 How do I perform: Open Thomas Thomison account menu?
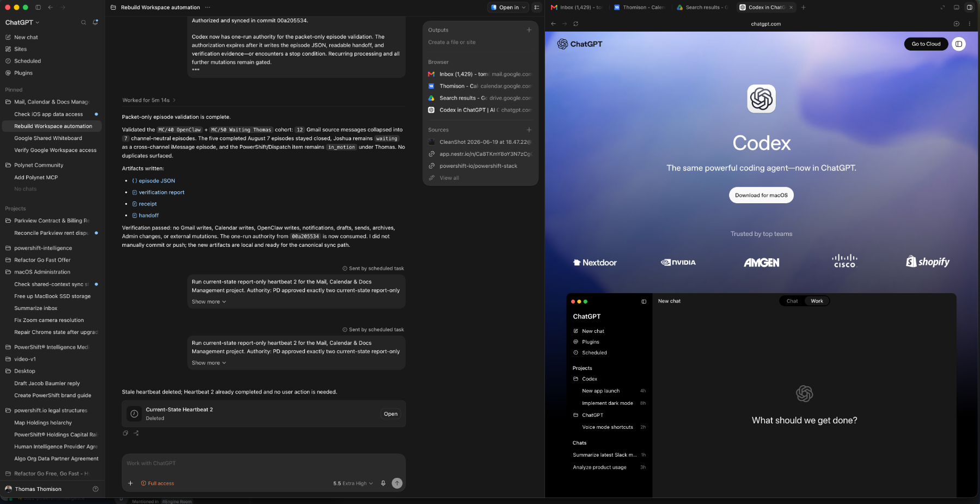[38, 489]
